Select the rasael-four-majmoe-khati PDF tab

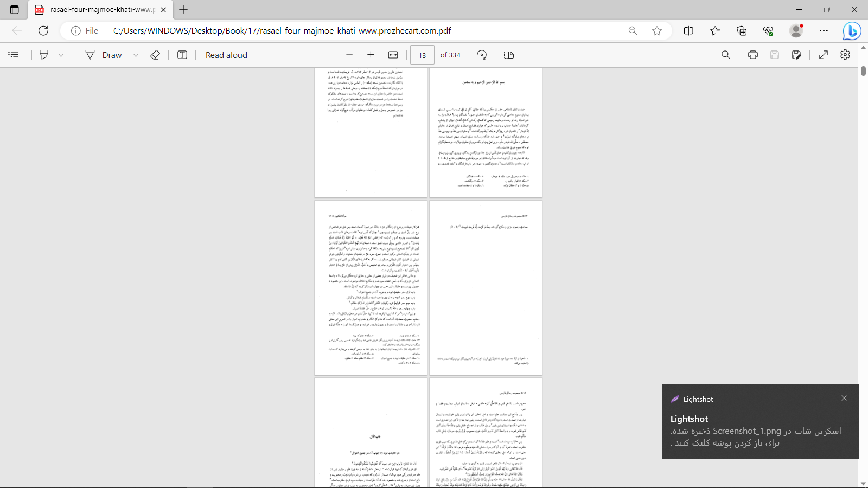point(100,10)
